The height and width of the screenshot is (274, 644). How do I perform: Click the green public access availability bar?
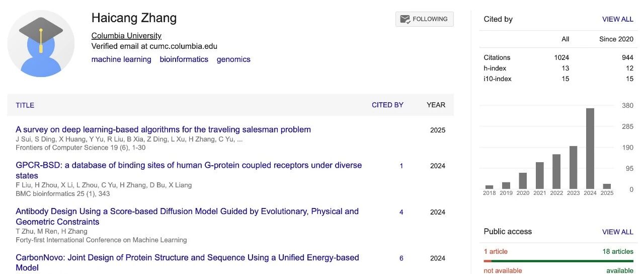[562, 261]
